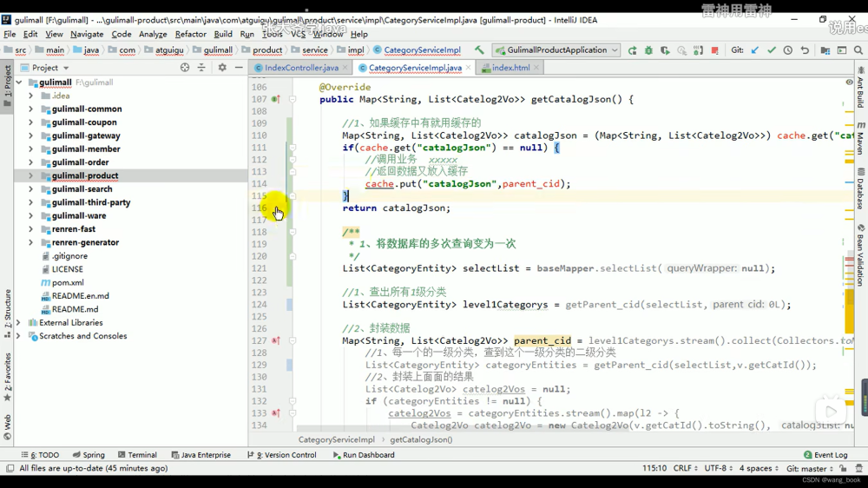Click gutter marker icon on line 133
This screenshot has height=488, width=868.
click(x=276, y=413)
